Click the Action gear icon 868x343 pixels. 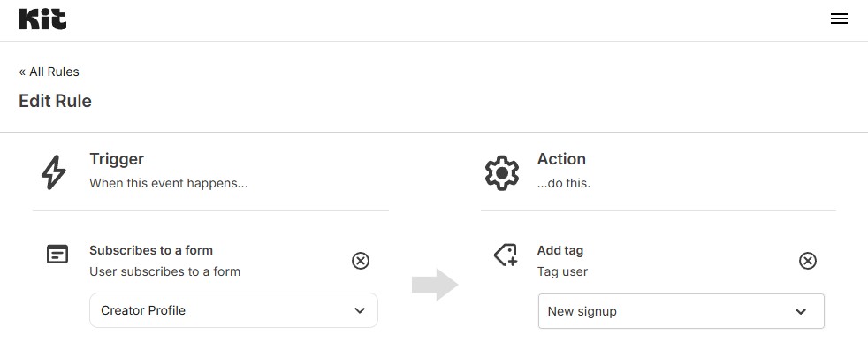pyautogui.click(x=501, y=173)
